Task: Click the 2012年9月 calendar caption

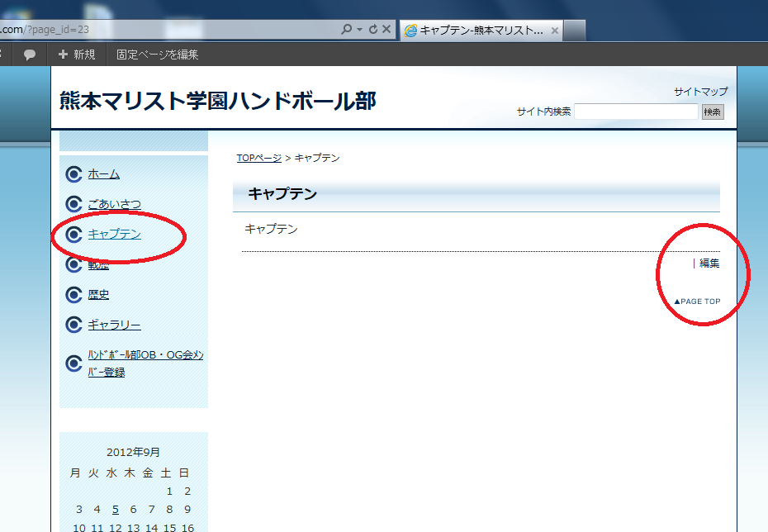Action: tap(133, 452)
